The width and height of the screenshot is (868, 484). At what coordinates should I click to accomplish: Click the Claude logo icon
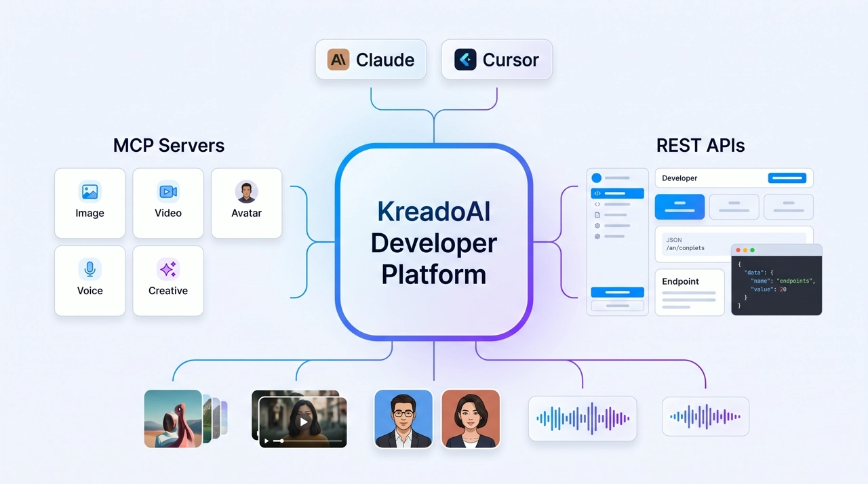point(338,60)
